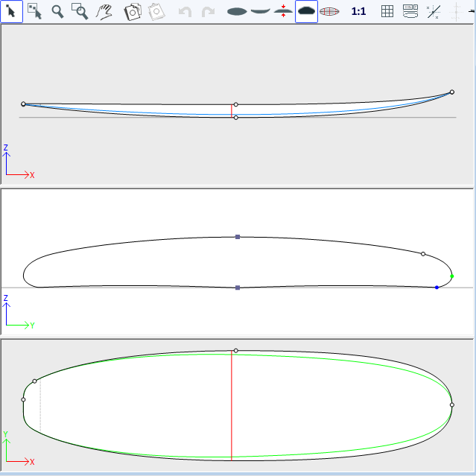Select the nose tip point in profile view
This screenshot has height=476, width=476.
(452, 92)
